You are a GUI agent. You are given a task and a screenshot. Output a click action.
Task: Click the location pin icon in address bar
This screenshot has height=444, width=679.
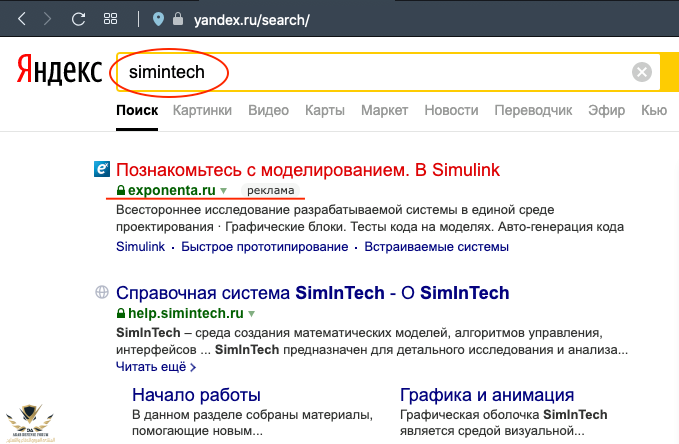[158, 19]
